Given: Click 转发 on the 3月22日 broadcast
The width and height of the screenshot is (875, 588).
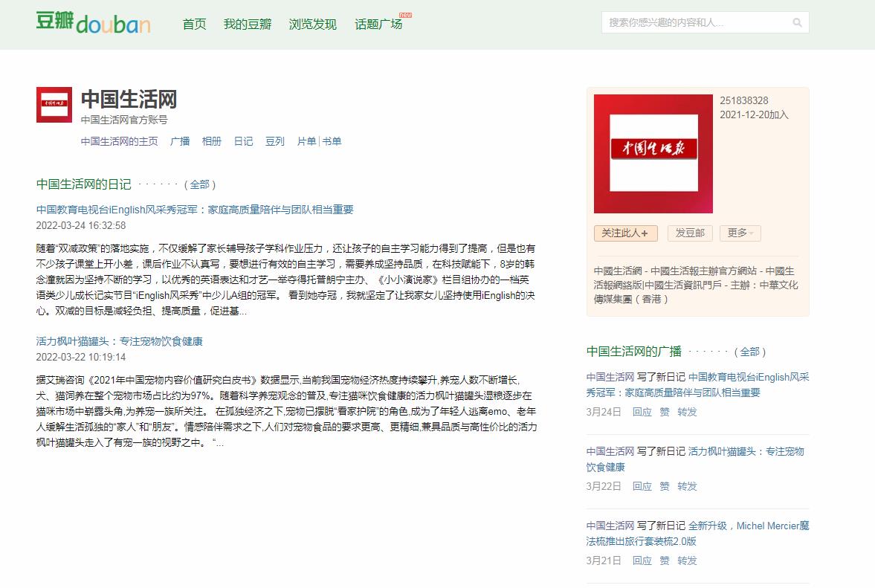Looking at the screenshot, I should (687, 486).
